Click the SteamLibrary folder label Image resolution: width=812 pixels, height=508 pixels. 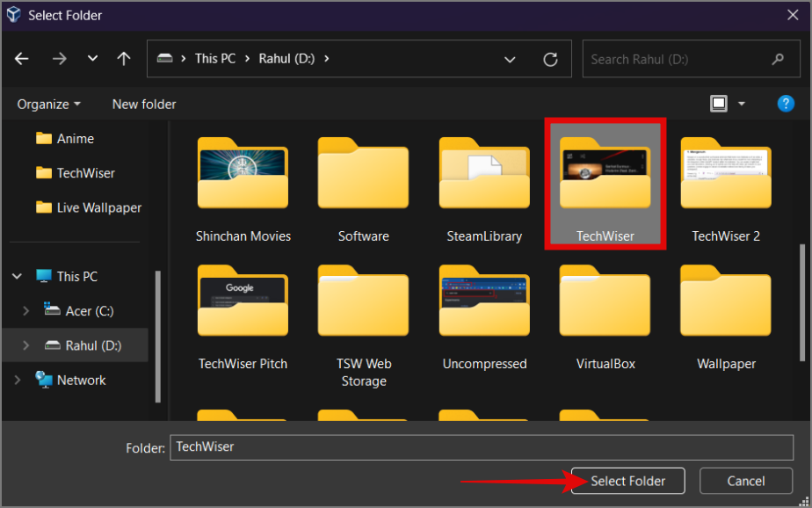coord(484,236)
